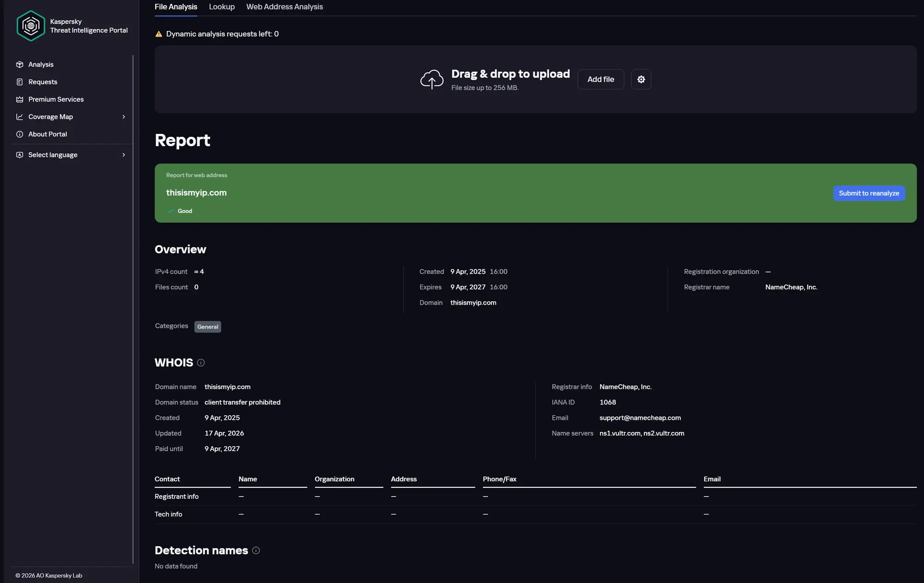Viewport: 924px width, 583px height.
Task: Click the Expires date 9 Apr, 2027 16:00
Action: pyautogui.click(x=479, y=288)
